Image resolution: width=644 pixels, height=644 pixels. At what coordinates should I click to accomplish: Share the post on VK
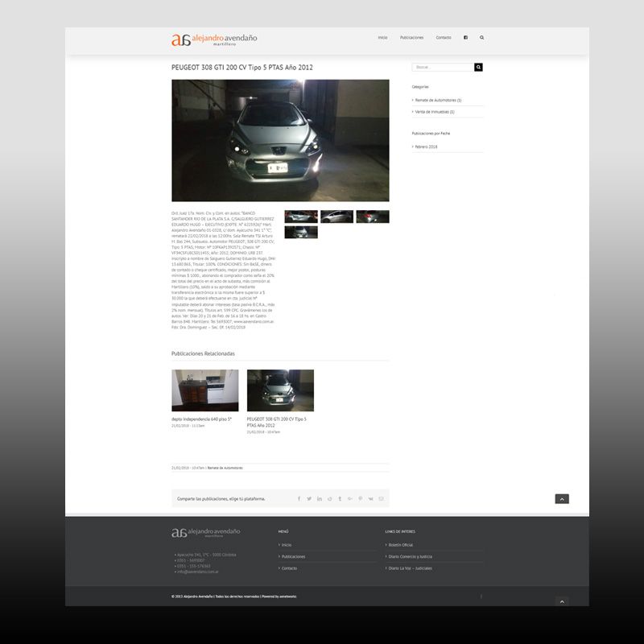pos(370,498)
